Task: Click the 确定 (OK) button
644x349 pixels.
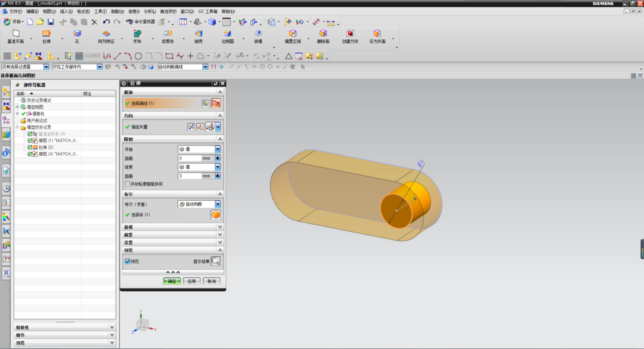Action: [x=172, y=281]
